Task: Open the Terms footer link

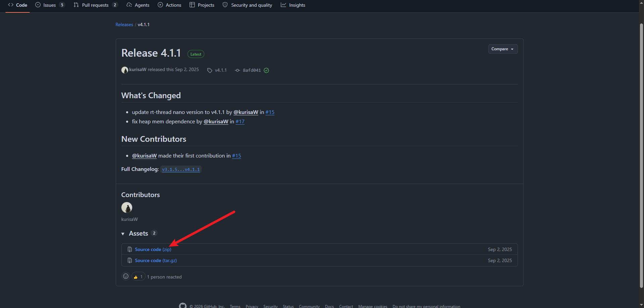Action: coord(235,306)
